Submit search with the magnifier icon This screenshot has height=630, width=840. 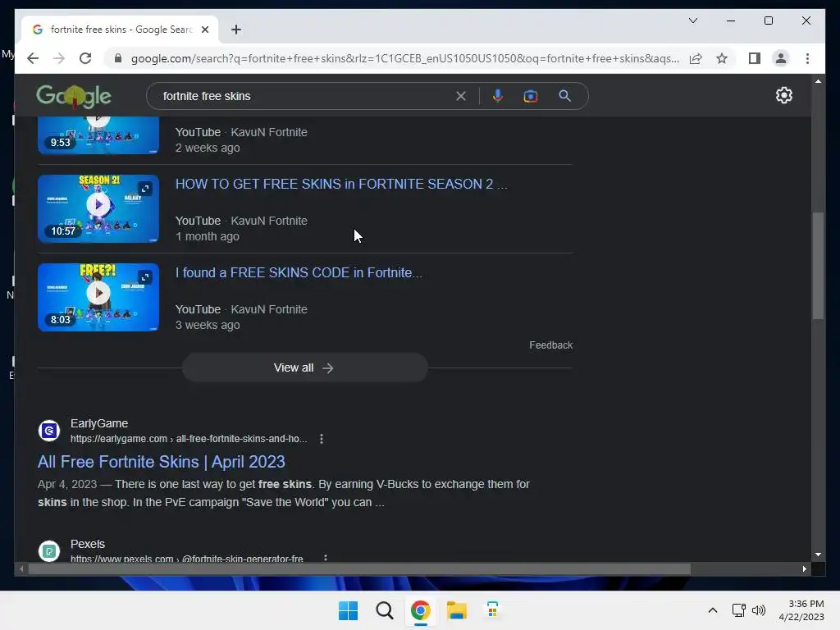click(x=564, y=96)
